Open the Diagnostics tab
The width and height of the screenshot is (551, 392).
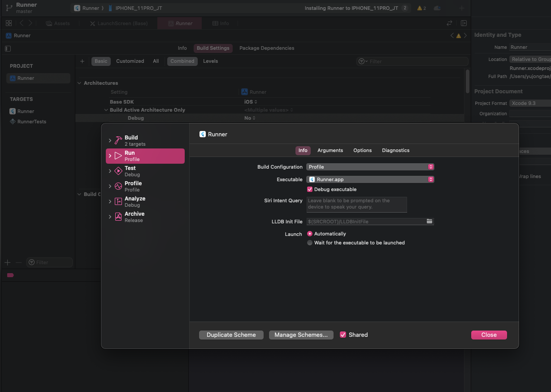(395, 150)
